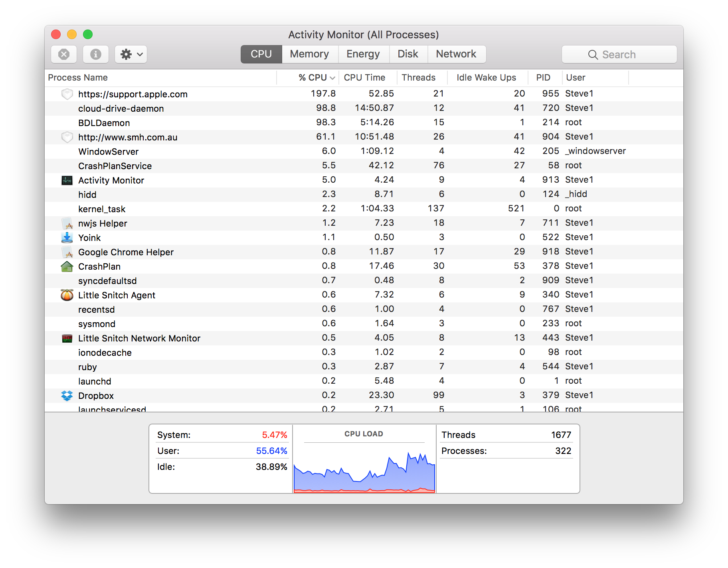Select the cloud-drive-daemon process row
This screenshot has height=568, width=728.
364,108
